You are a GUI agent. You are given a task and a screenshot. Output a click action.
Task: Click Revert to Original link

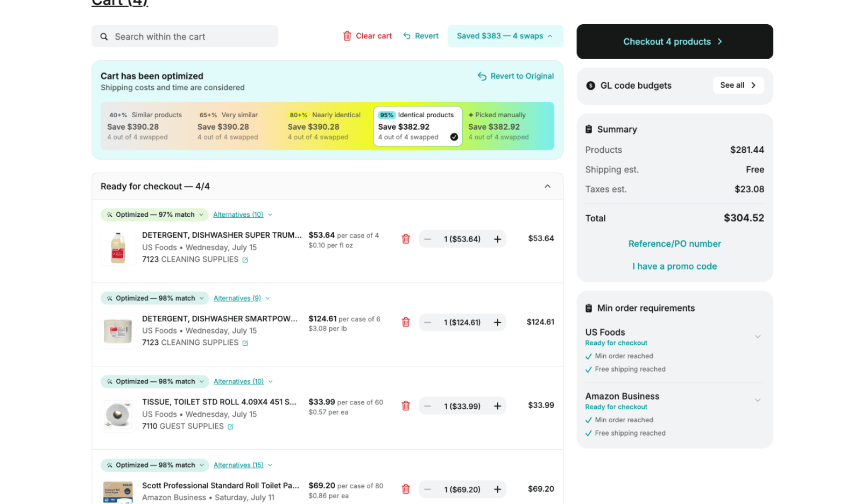point(516,76)
